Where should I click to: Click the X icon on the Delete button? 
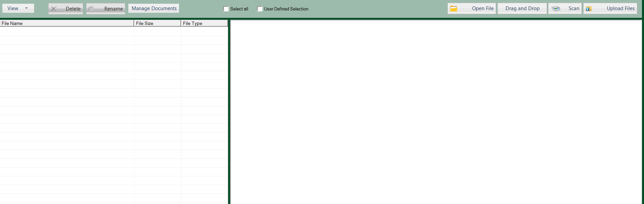[54, 9]
